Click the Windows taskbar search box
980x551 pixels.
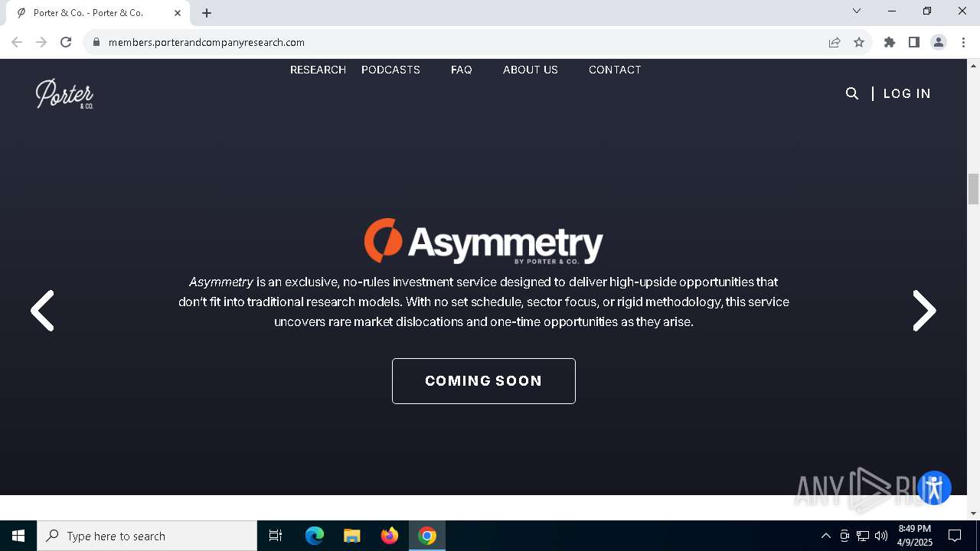pos(147,536)
